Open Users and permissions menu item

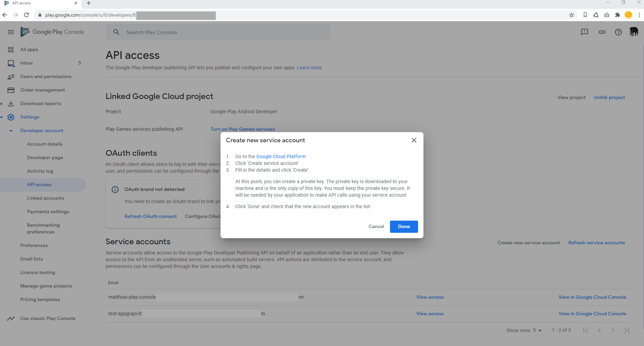click(x=46, y=77)
